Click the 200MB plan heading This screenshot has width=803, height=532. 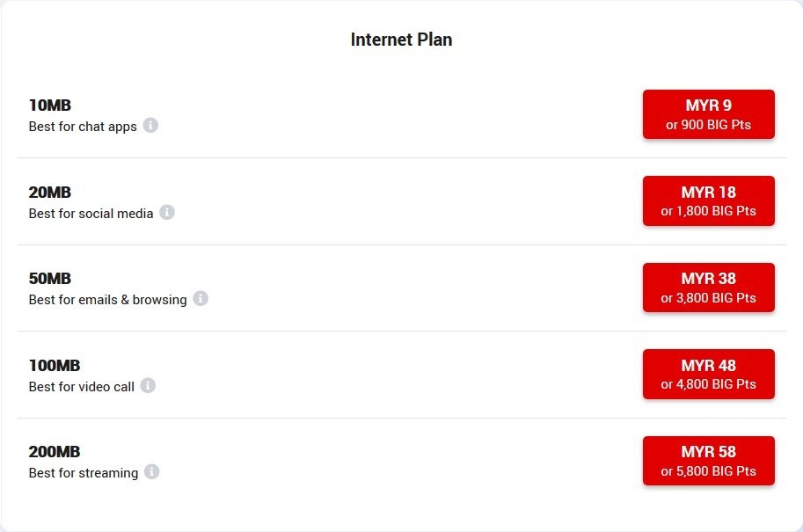[x=54, y=452]
